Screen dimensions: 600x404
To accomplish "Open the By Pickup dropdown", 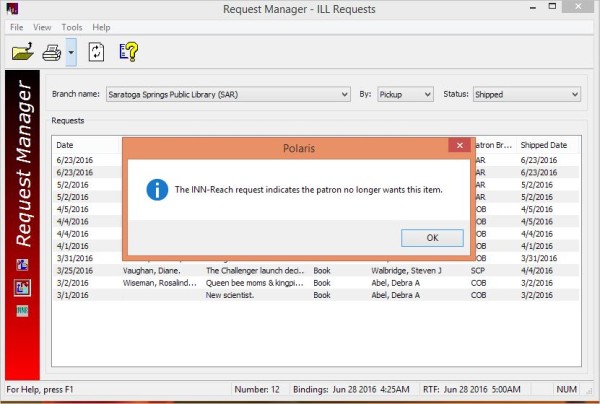I will [x=427, y=94].
